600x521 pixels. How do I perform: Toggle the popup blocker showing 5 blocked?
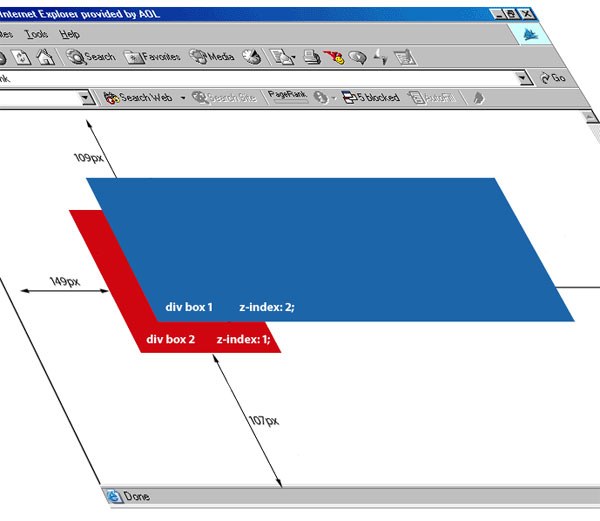click(370, 97)
